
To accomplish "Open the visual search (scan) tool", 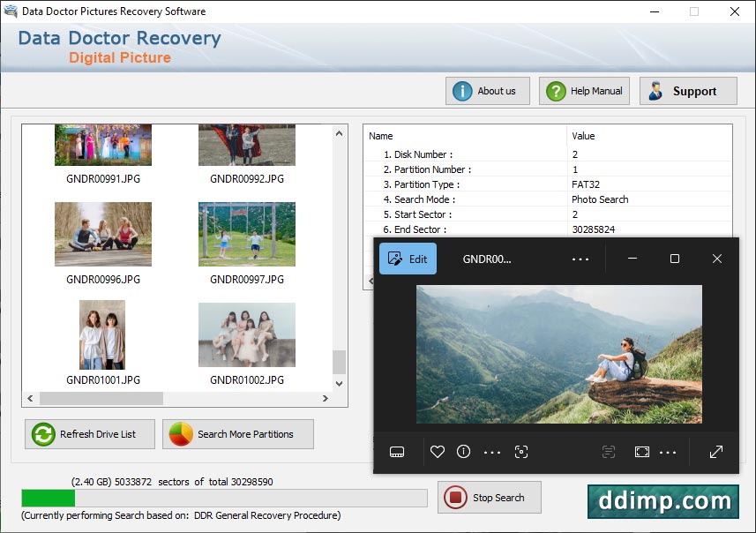I will click(521, 451).
